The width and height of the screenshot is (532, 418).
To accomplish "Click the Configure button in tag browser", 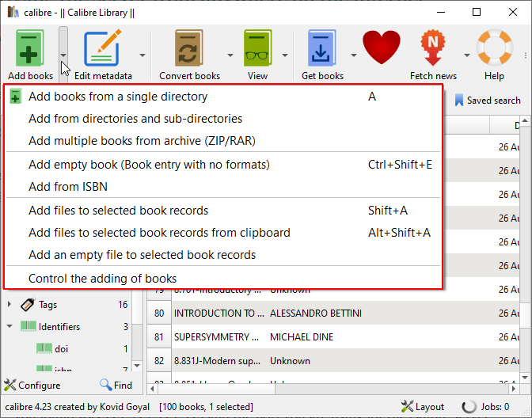I will coord(32,385).
